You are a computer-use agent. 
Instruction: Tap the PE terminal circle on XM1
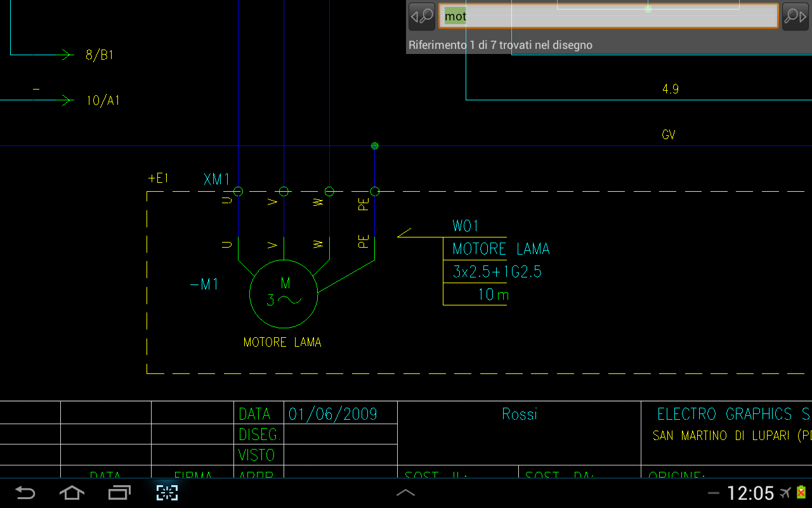coord(375,191)
